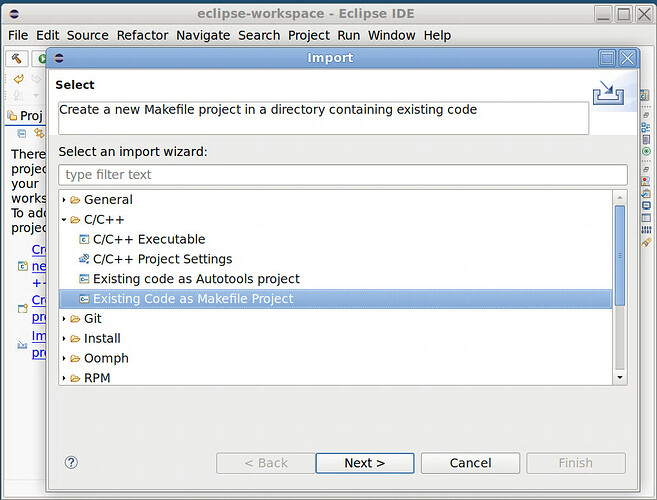Click the General folder icon

coord(75,200)
